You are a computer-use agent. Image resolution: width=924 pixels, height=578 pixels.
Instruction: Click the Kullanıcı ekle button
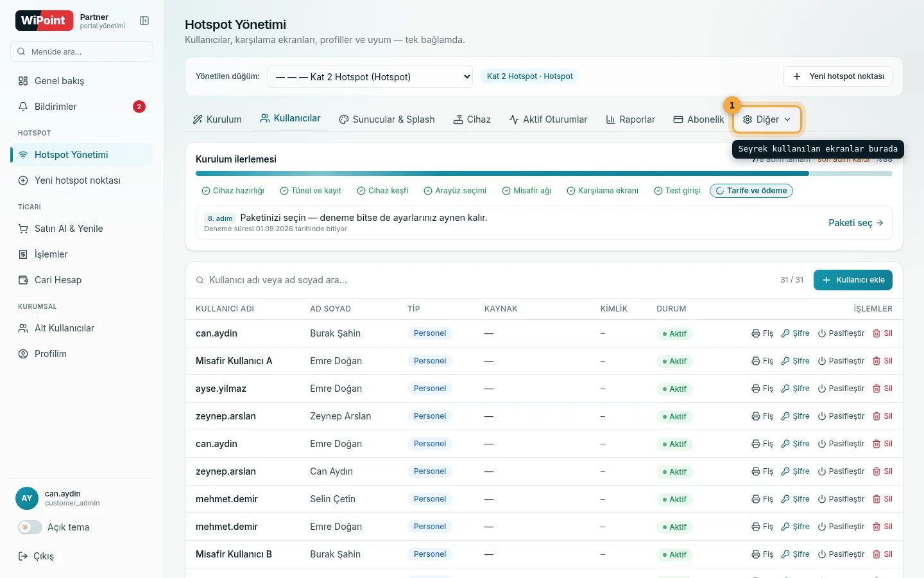point(853,280)
